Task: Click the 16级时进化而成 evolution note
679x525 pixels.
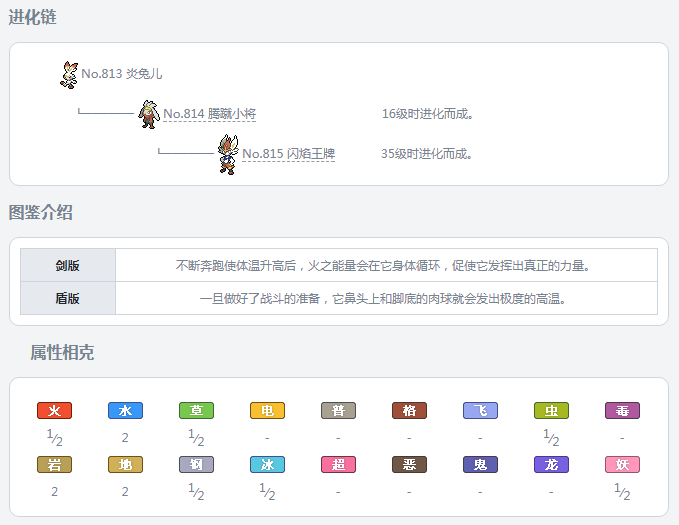Action: click(x=427, y=114)
